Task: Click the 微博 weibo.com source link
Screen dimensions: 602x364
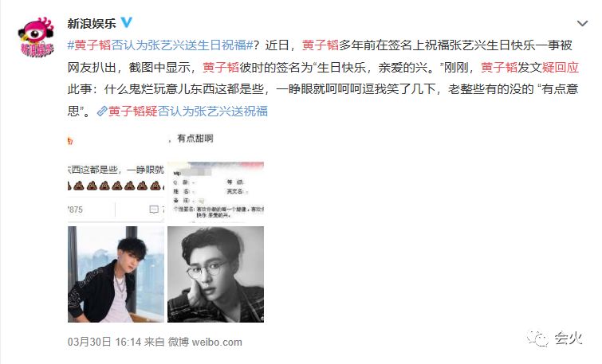Action: coord(205,342)
